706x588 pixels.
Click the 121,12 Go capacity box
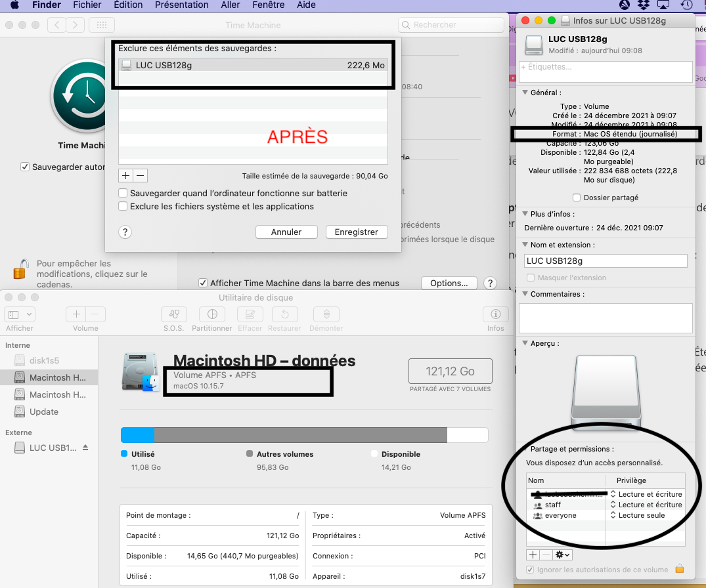(x=451, y=371)
